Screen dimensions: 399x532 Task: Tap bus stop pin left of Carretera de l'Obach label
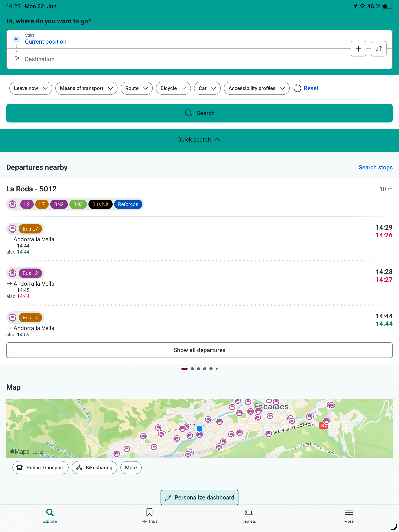[x=268, y=434]
